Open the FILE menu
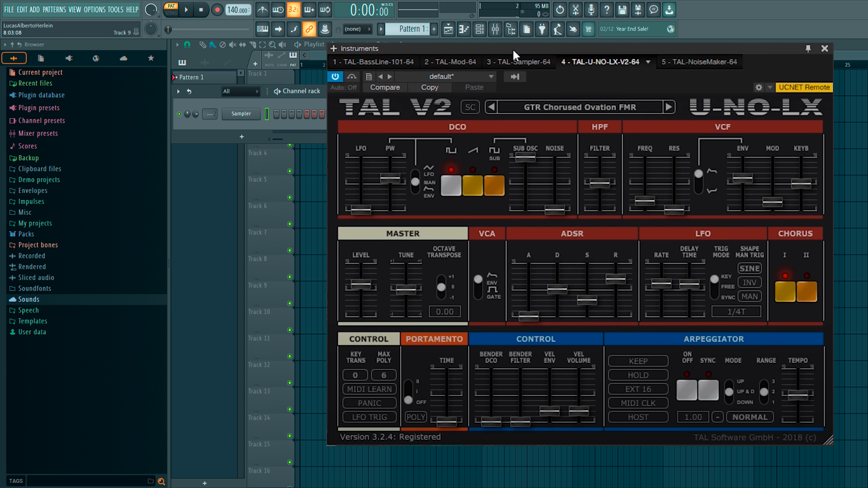This screenshot has width=868, height=488. coord(9,10)
